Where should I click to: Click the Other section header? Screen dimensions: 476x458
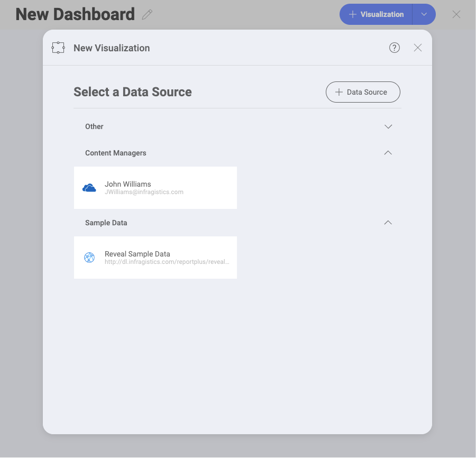pos(94,126)
